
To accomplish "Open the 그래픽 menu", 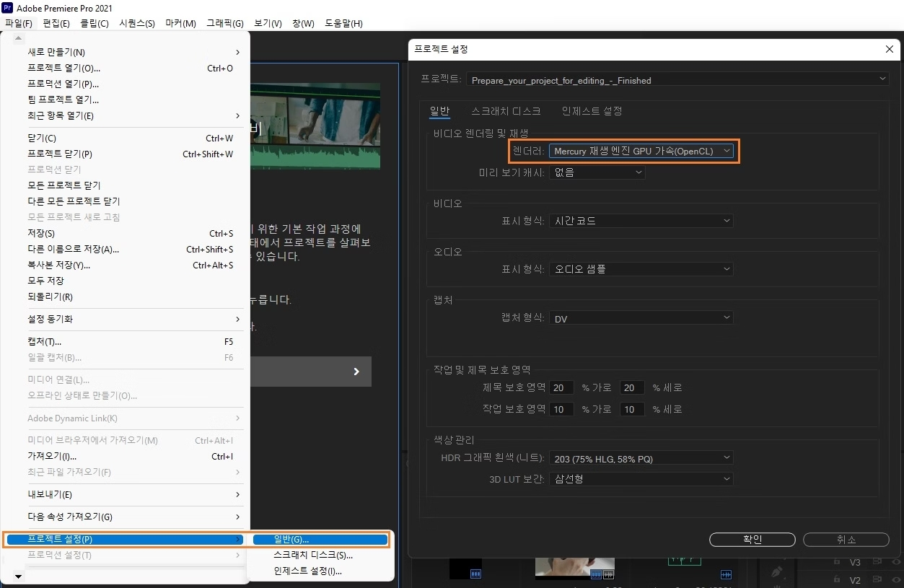I will coord(225,23).
